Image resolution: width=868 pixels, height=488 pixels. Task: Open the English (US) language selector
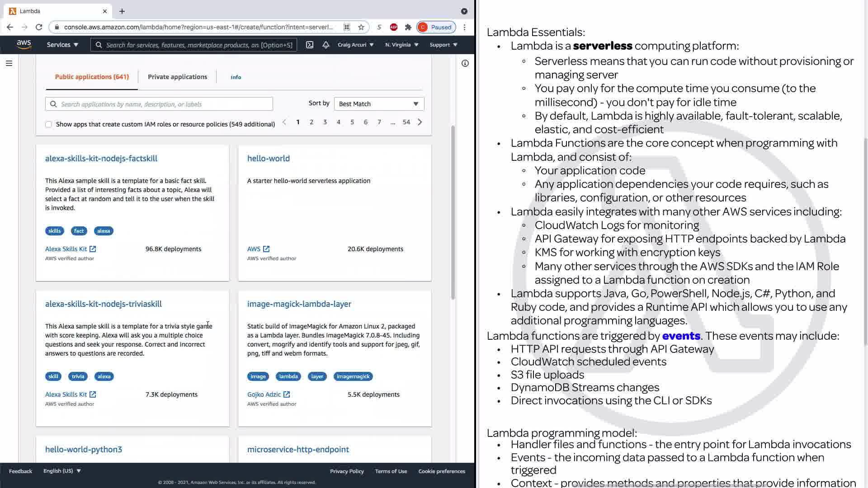[x=62, y=471]
